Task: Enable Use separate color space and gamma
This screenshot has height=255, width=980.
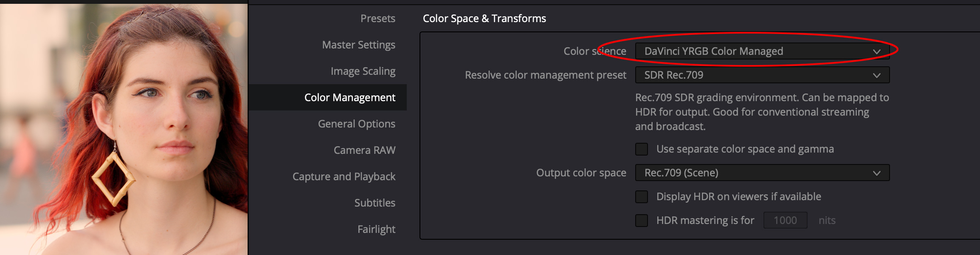Action: (x=642, y=149)
